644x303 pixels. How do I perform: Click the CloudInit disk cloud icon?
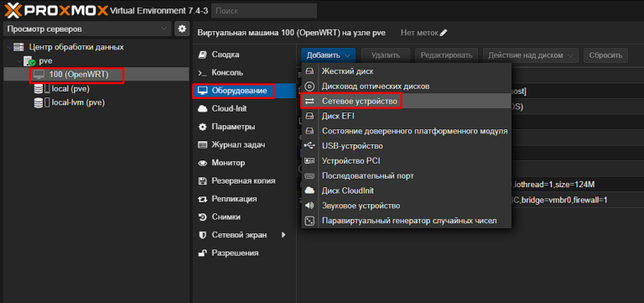coord(309,191)
